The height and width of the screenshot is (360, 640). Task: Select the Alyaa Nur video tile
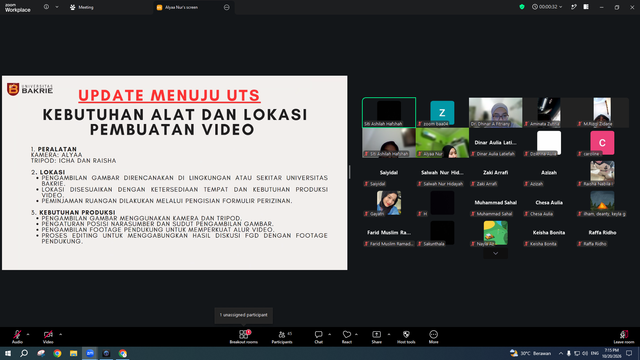[x=442, y=142]
